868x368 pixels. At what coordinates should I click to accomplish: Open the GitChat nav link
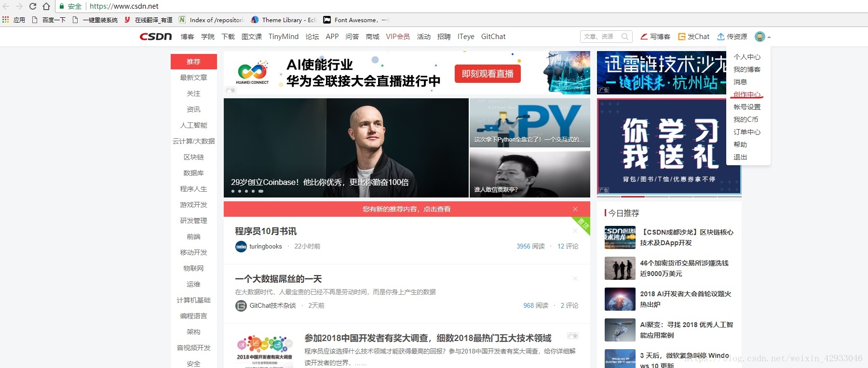493,37
